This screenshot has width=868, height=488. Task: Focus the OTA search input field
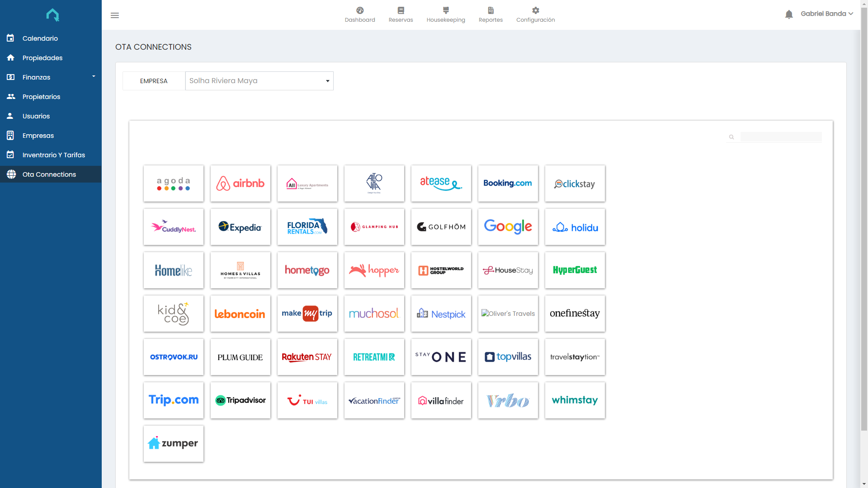[x=781, y=137]
